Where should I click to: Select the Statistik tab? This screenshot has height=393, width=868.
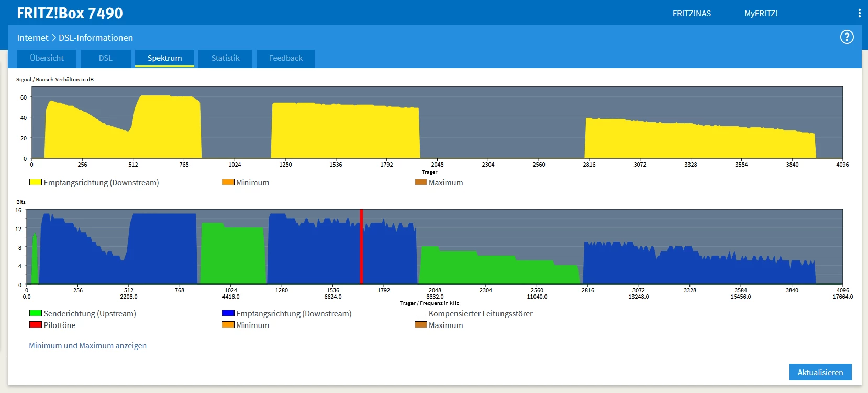coord(225,58)
